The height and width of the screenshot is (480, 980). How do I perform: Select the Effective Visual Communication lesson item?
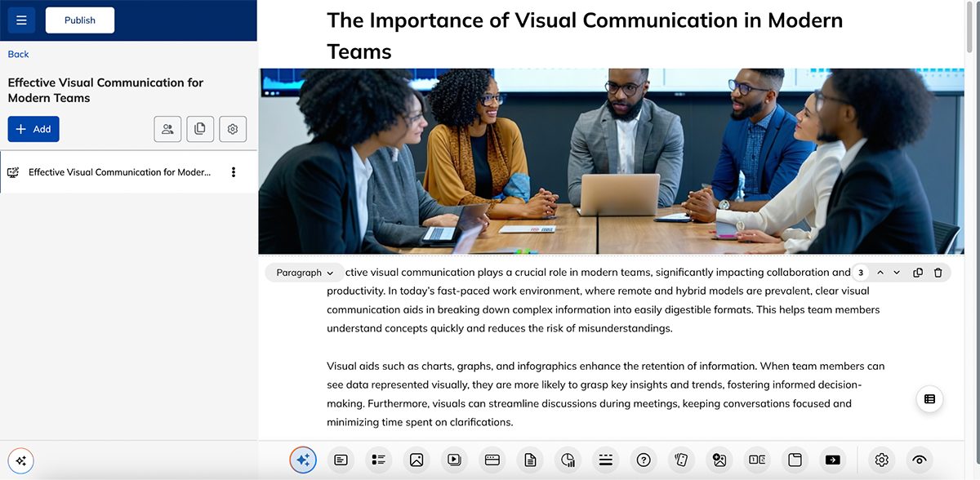pyautogui.click(x=118, y=172)
